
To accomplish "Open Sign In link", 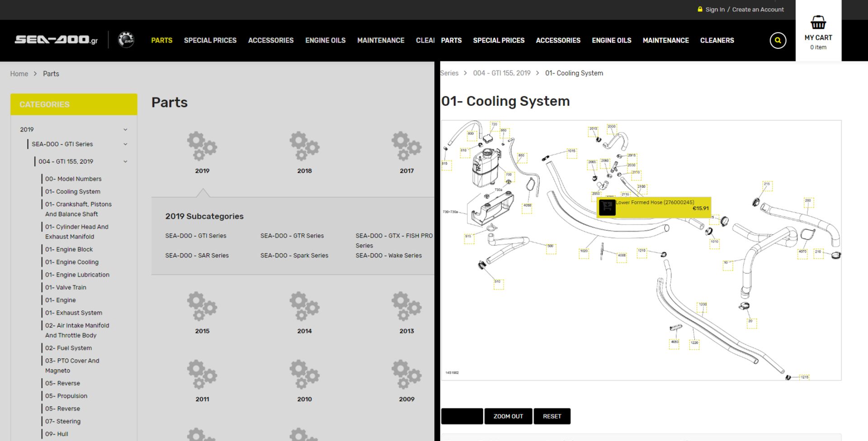I will coord(715,9).
